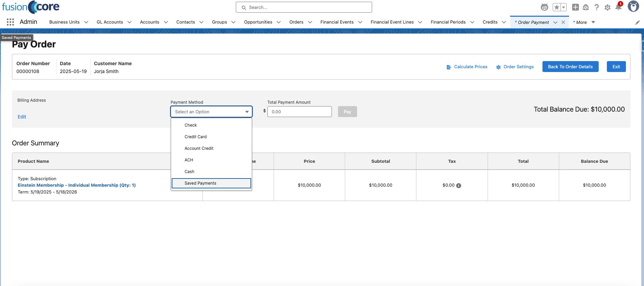Collapse the Payment Method combo box
Screen dimensions: 644x286
pos(211,112)
